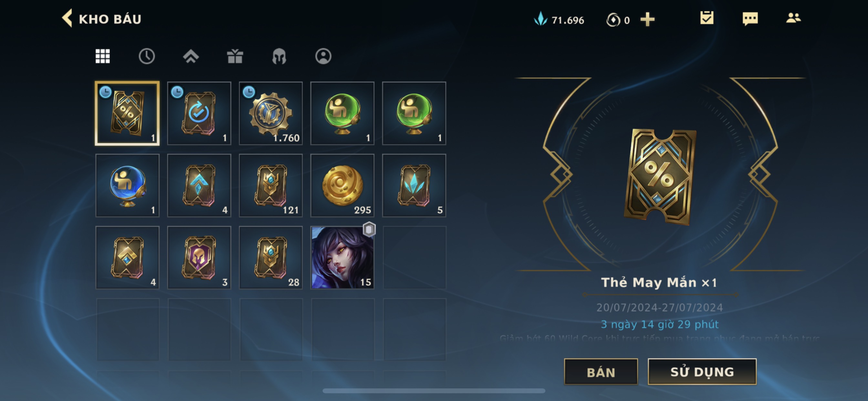This screenshot has width=868, height=401.
Task: Go back from Kho Báu screen
Action: click(67, 18)
